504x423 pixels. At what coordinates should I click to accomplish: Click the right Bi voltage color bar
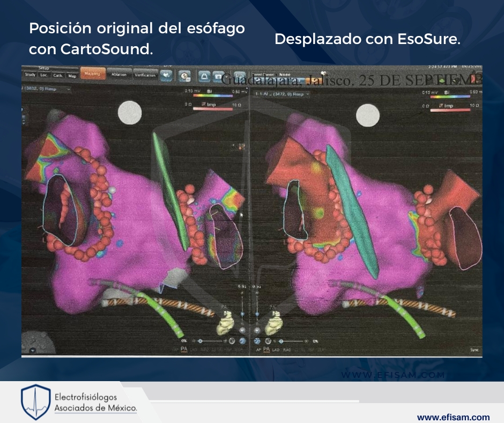[x=450, y=96]
